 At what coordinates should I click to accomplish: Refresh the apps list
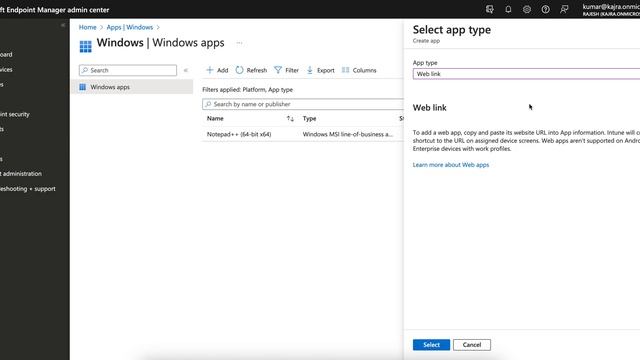[251, 70]
